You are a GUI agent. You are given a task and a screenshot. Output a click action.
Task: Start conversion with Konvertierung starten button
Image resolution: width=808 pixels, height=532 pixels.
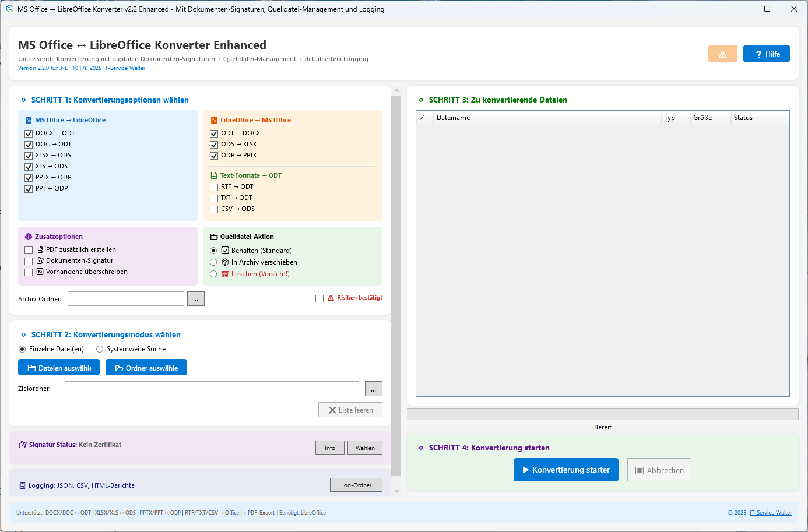pyautogui.click(x=565, y=470)
